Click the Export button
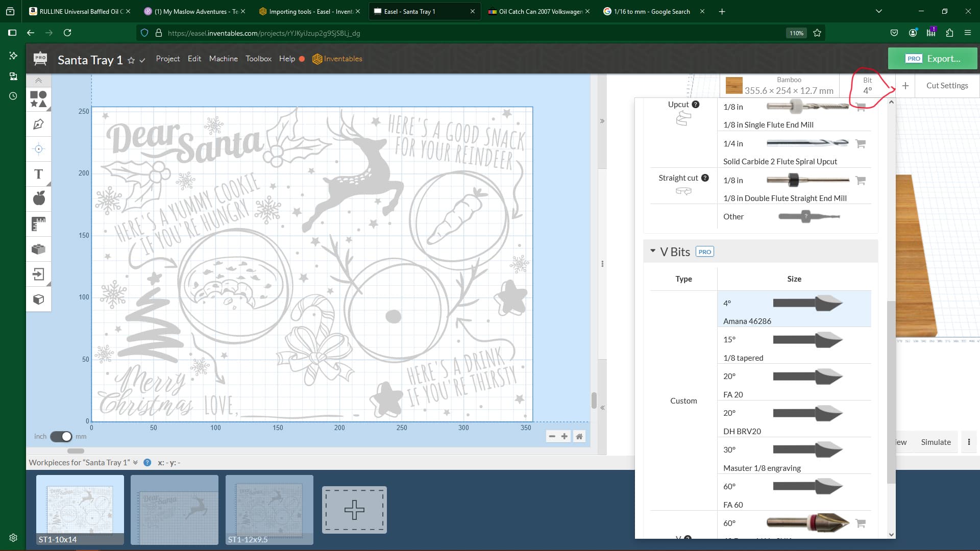 click(x=932, y=59)
